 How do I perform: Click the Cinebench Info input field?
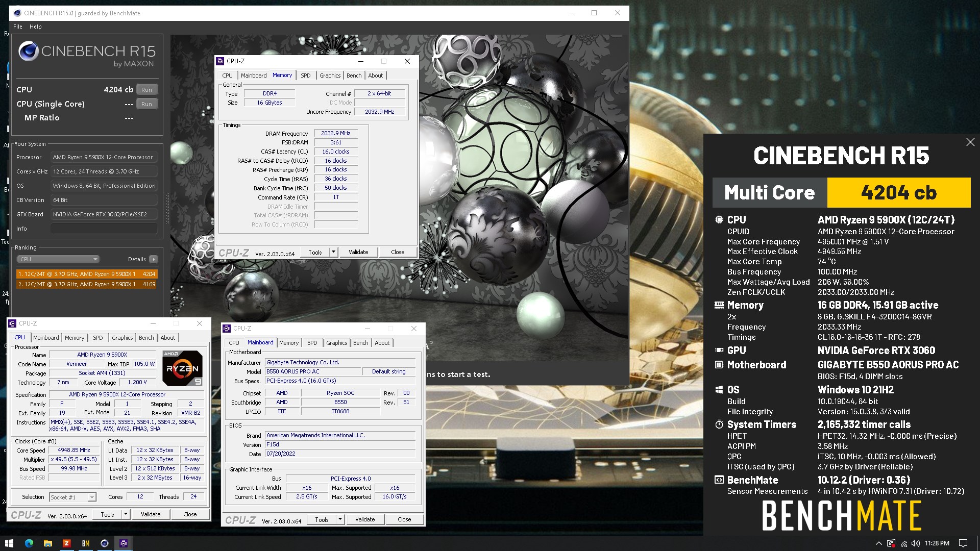pyautogui.click(x=104, y=229)
